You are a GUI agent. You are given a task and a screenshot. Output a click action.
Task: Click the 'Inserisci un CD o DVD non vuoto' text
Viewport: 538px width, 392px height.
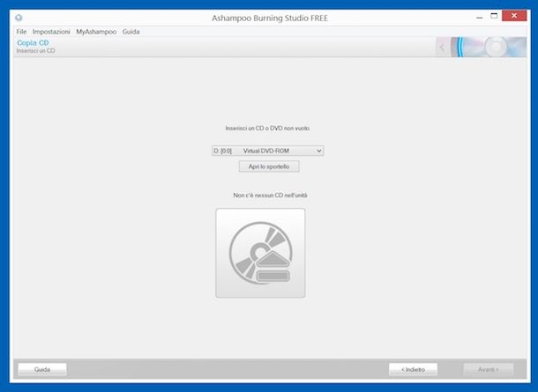click(x=267, y=128)
